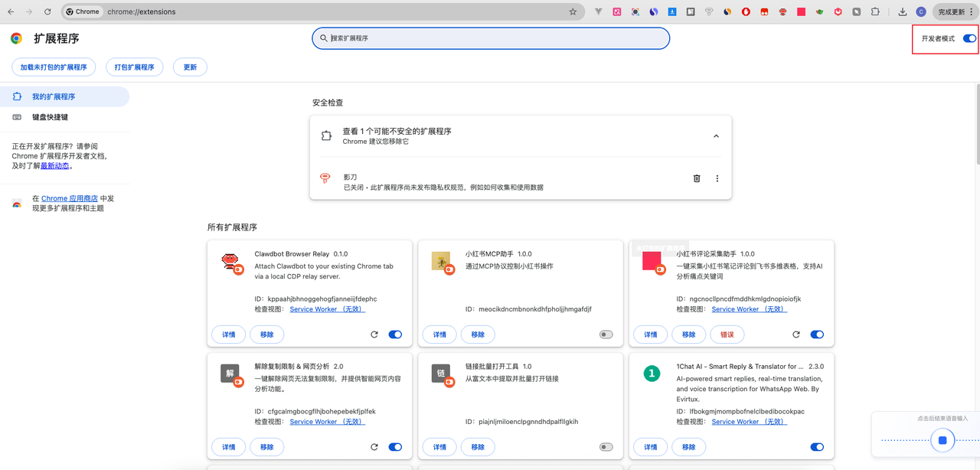Click the page's vertical scrollbar thumb
This screenshot has width=980, height=470.
click(x=977, y=124)
